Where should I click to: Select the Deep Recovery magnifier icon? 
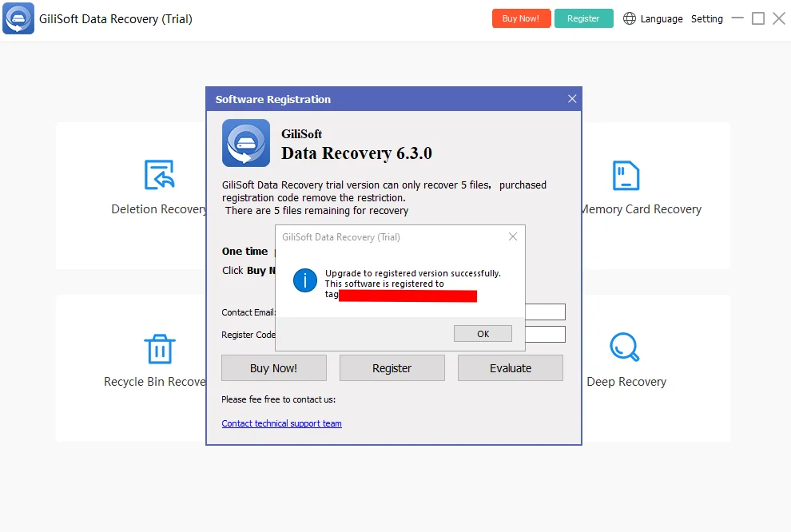[x=625, y=347]
